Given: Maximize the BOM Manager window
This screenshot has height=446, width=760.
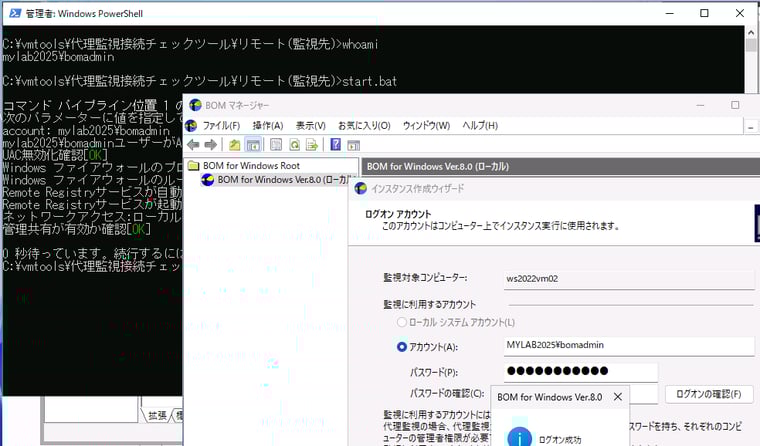Looking at the screenshot, I should click(x=735, y=105).
